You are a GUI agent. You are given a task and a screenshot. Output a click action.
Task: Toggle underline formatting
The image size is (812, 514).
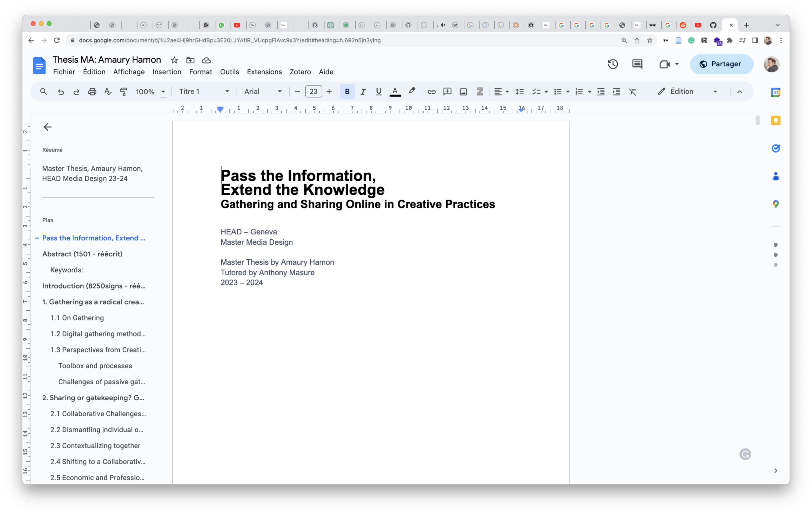378,92
